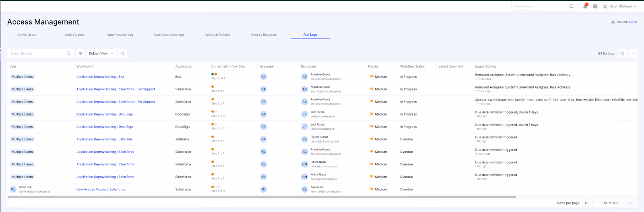Click the priority flag in the JetBrains row

point(372,139)
